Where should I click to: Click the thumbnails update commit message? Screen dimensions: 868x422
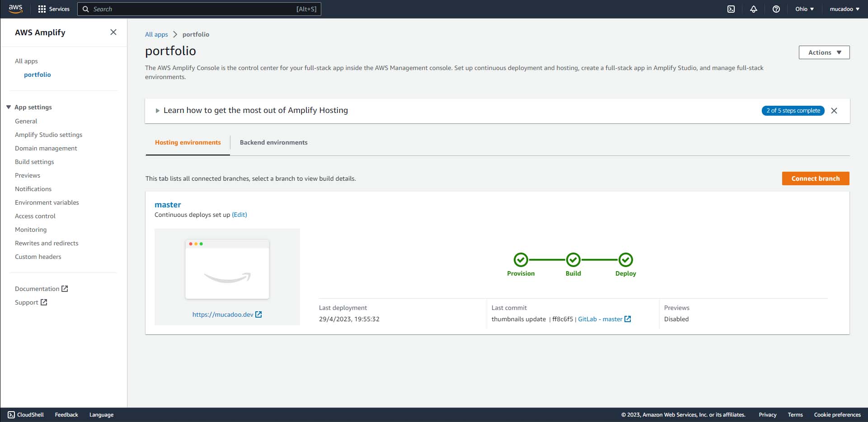(x=519, y=319)
